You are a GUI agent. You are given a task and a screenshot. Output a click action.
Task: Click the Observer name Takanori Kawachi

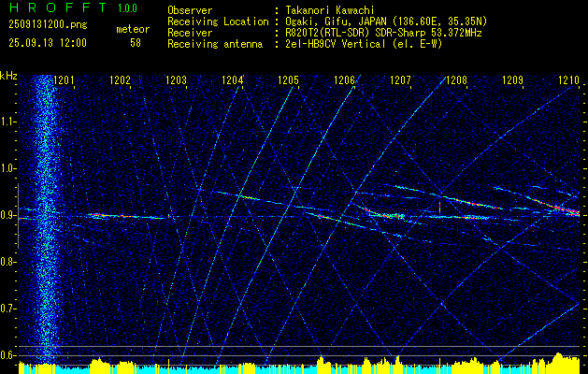click(330, 10)
